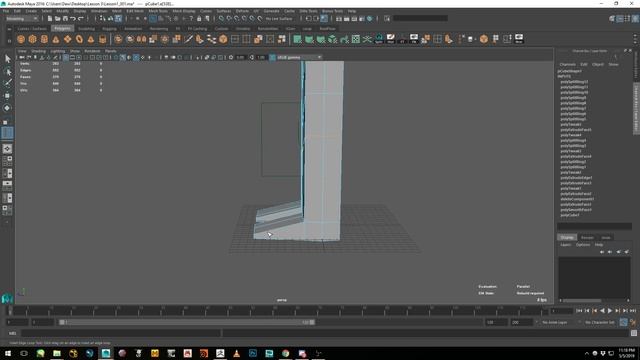This screenshot has height=360, width=640.
Task: Open shelf options menu left of tabs
Action: coord(9,29)
